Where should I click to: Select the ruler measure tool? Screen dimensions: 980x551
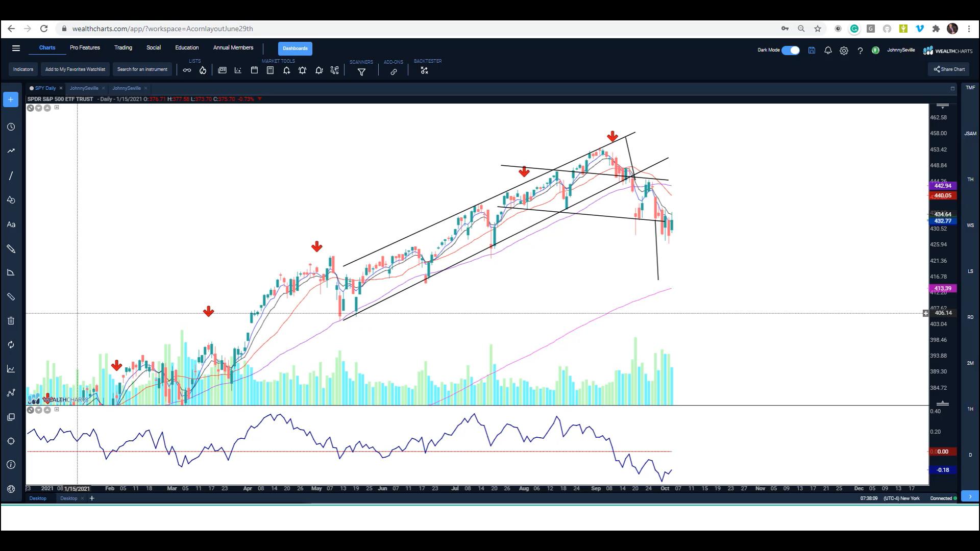click(x=11, y=296)
